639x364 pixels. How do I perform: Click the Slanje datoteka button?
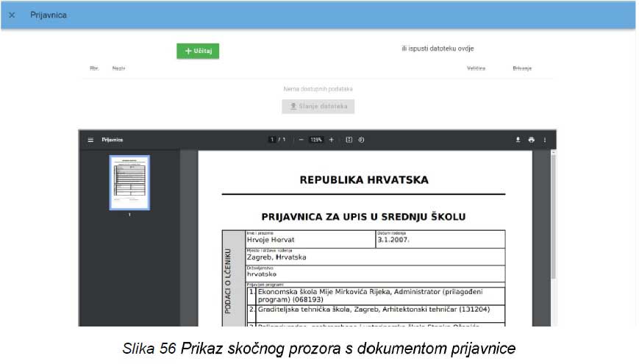click(318, 107)
